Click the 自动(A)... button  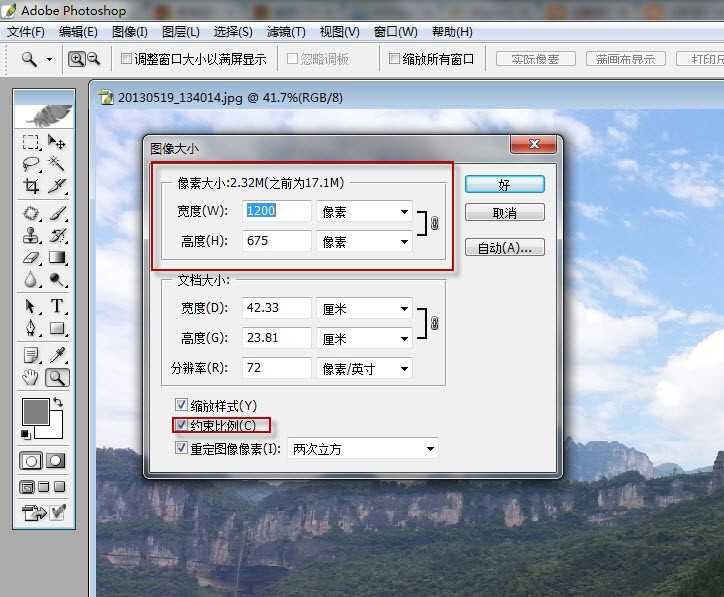click(505, 248)
